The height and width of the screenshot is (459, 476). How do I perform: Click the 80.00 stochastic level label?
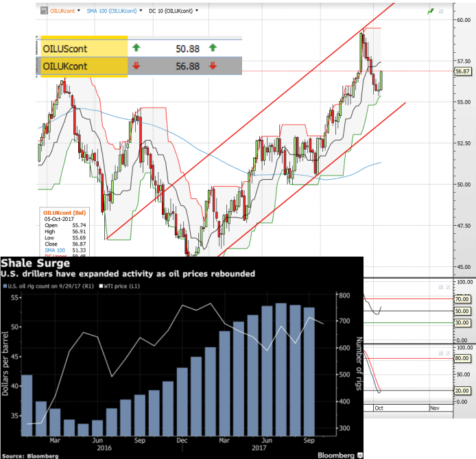(x=462, y=358)
